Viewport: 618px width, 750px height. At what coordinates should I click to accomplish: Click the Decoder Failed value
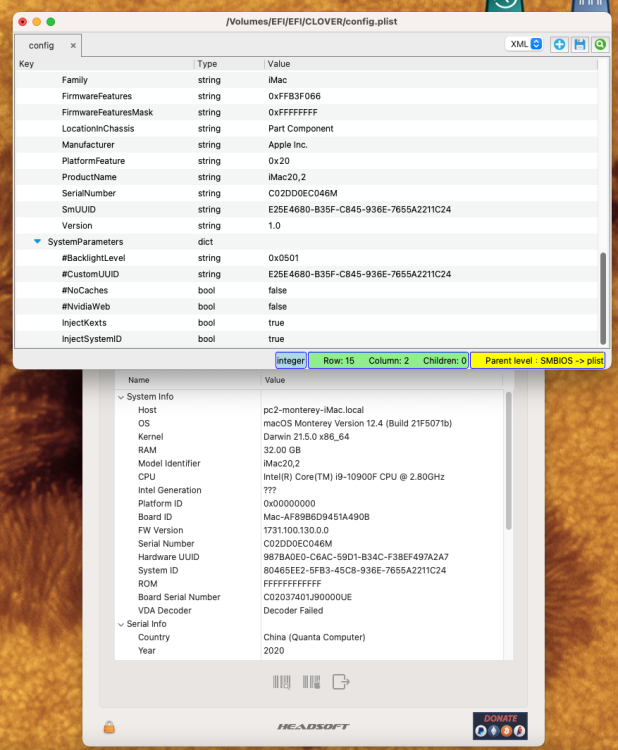coord(293,610)
